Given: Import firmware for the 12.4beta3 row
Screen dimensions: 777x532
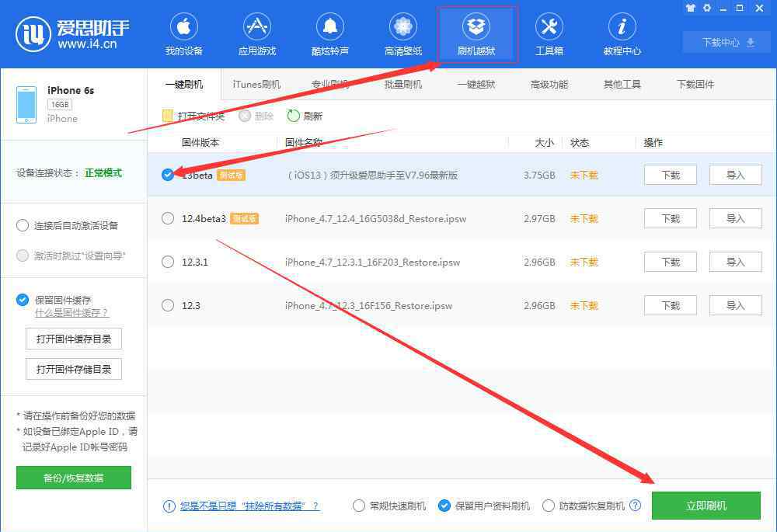Looking at the screenshot, I should click(x=735, y=218).
